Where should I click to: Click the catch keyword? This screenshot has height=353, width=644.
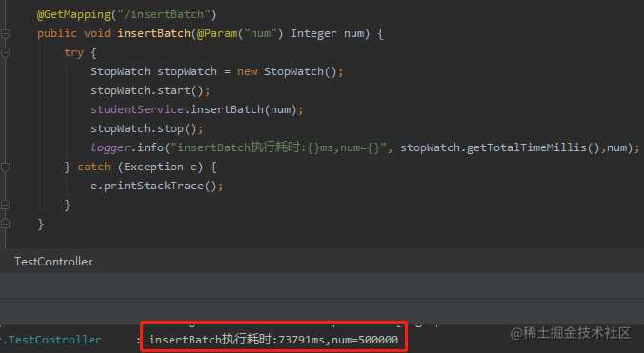(x=94, y=167)
